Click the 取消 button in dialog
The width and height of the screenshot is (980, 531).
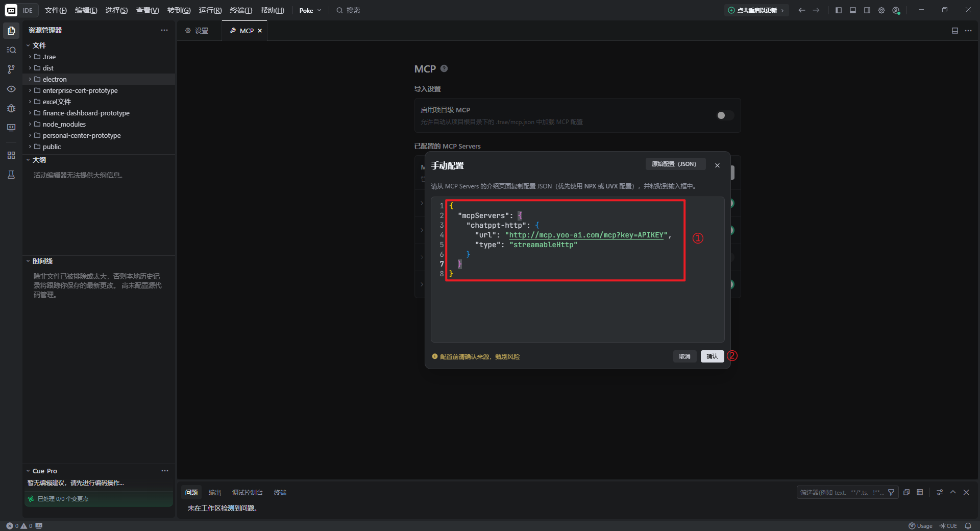click(684, 356)
